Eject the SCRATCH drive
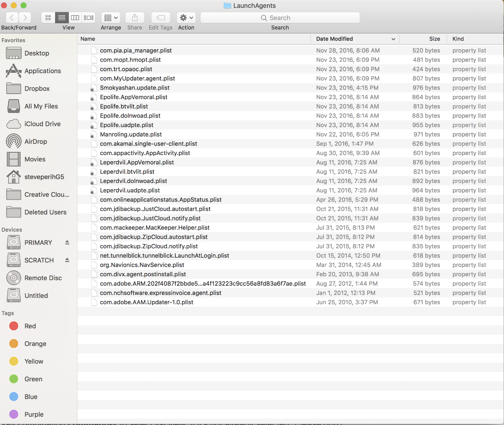The image size is (504, 425). pos(67,260)
